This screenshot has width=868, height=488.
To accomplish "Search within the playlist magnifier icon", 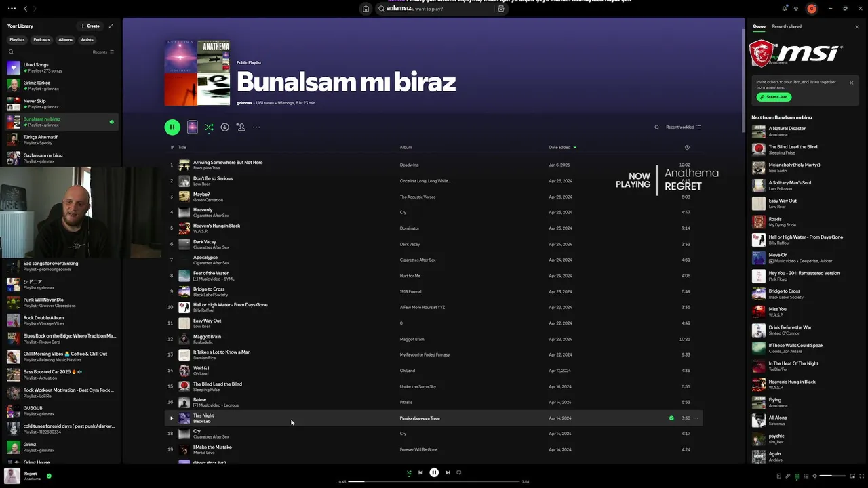I will tap(656, 127).
